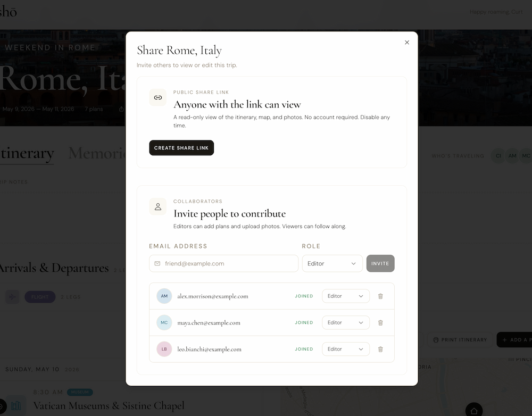Viewport: 532px width, 416px height.
Task: Open the Memories tab
Action: tap(97, 153)
